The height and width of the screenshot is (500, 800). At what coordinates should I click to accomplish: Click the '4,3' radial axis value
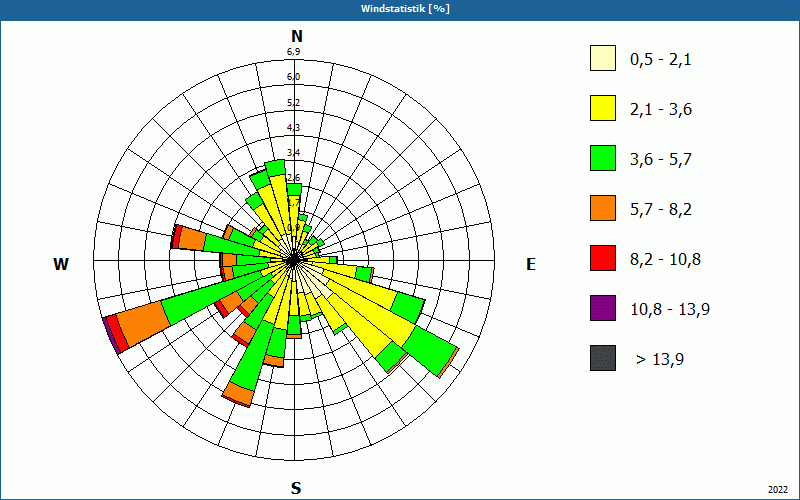(x=293, y=128)
